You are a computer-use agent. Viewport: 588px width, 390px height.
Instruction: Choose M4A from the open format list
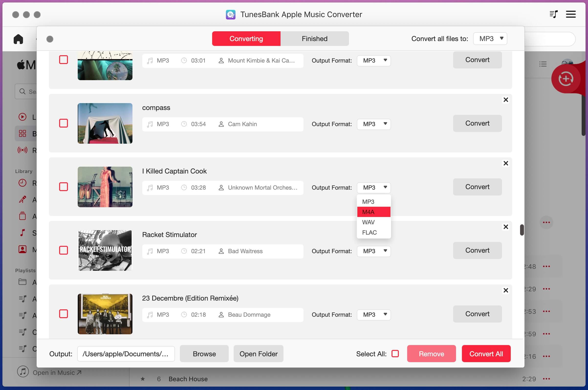tap(374, 212)
